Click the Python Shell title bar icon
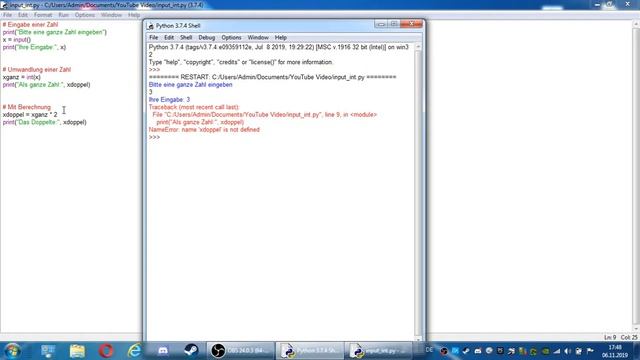This screenshot has width=640, height=360. [151, 26]
